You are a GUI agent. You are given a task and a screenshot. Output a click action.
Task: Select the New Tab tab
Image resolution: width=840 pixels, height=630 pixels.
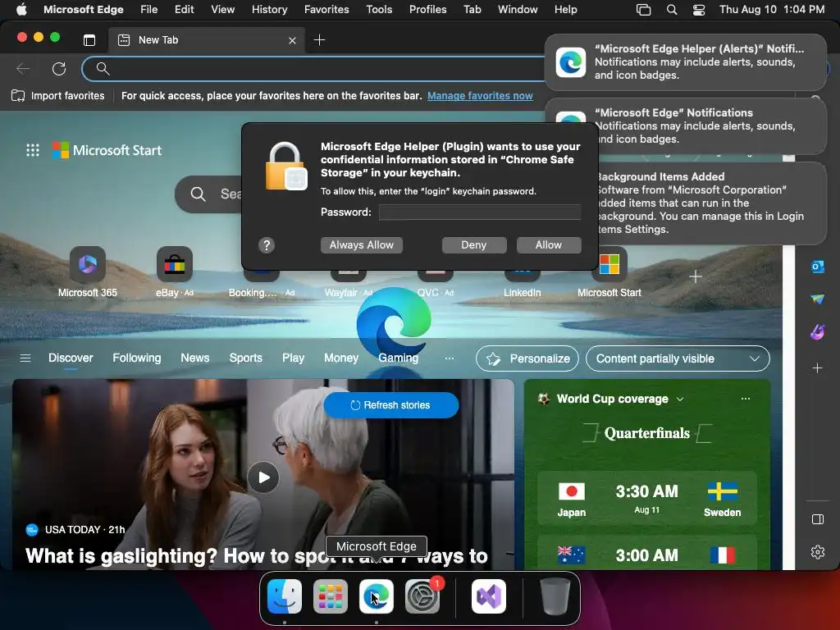(x=207, y=40)
